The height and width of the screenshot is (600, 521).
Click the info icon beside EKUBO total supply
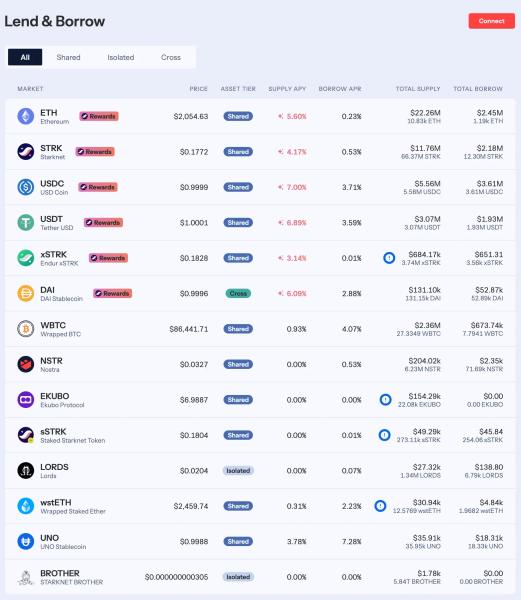tap(386, 400)
